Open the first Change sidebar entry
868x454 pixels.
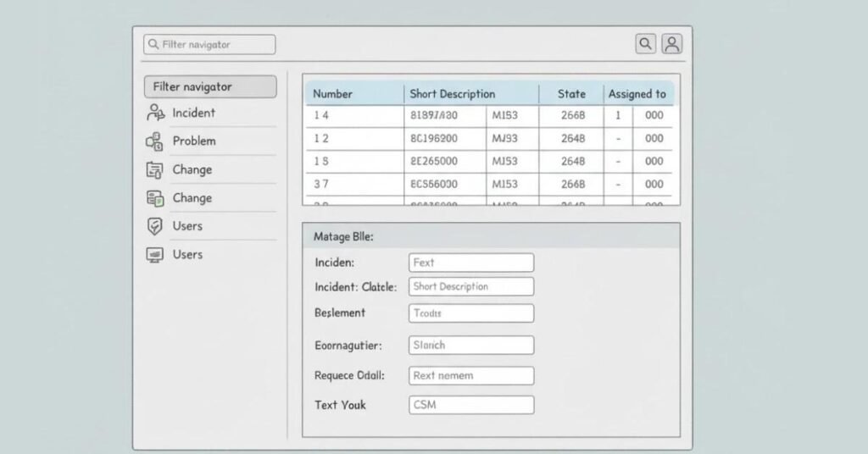(192, 169)
